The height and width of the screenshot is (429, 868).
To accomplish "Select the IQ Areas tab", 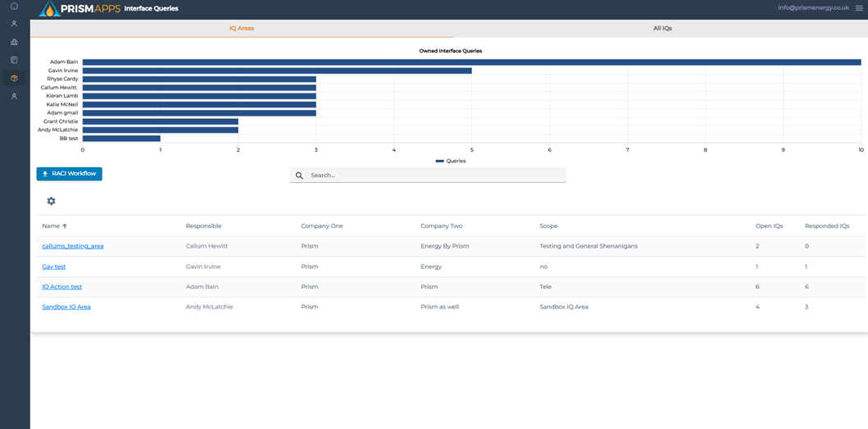I will tap(241, 28).
